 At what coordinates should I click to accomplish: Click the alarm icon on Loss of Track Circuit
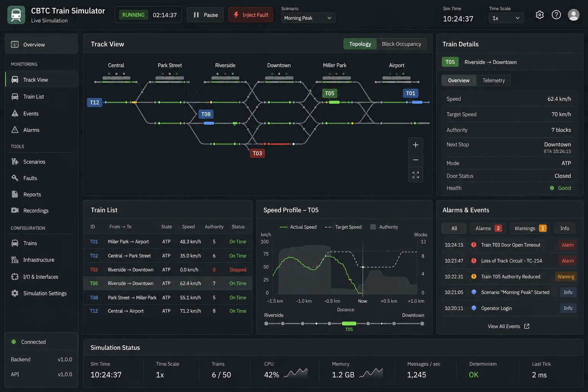click(474, 261)
